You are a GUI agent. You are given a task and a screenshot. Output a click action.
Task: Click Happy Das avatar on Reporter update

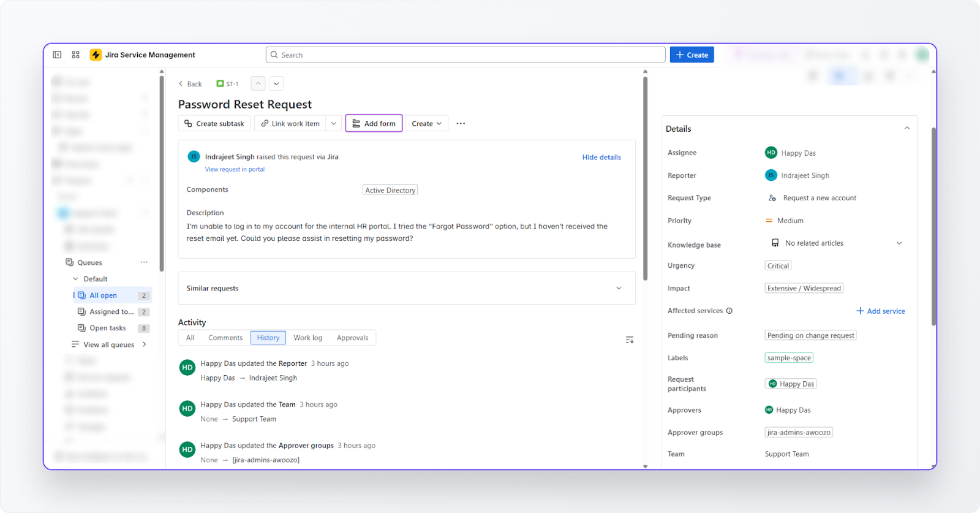coord(187,367)
